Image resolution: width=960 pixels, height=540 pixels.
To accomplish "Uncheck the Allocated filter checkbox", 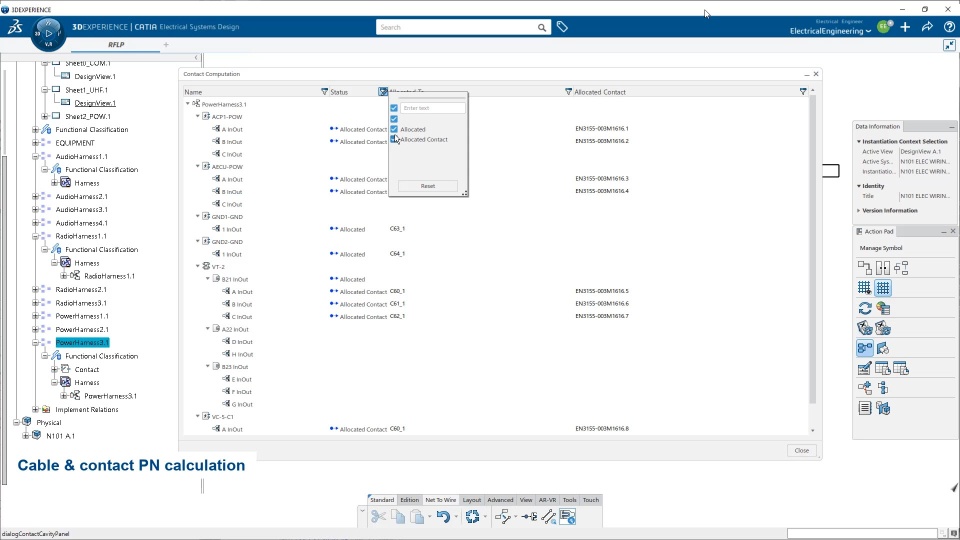I will click(x=394, y=129).
